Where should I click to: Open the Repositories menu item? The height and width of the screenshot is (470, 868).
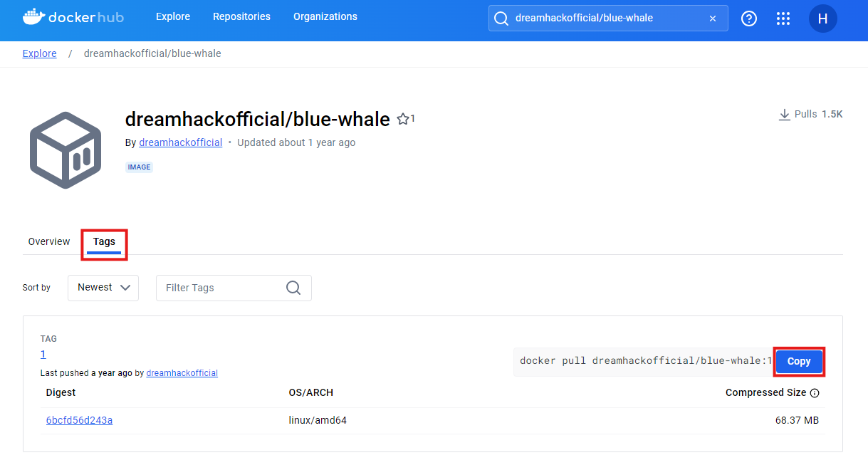(x=241, y=16)
